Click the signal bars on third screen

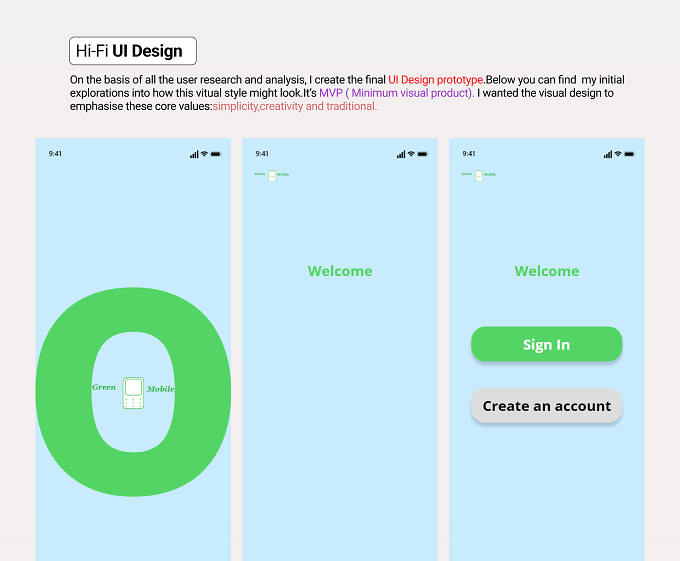click(608, 154)
